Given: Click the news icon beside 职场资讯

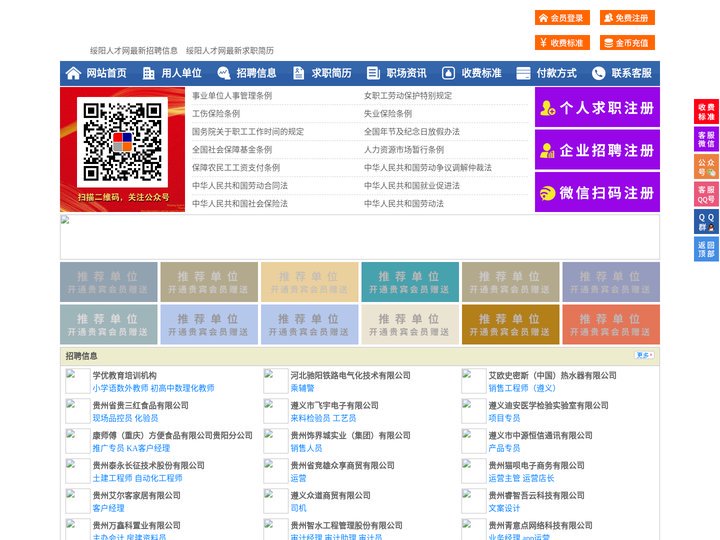Looking at the screenshot, I should point(373,73).
